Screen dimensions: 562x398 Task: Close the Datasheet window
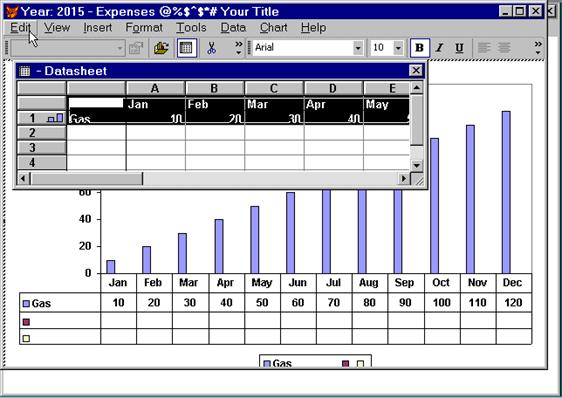point(416,70)
